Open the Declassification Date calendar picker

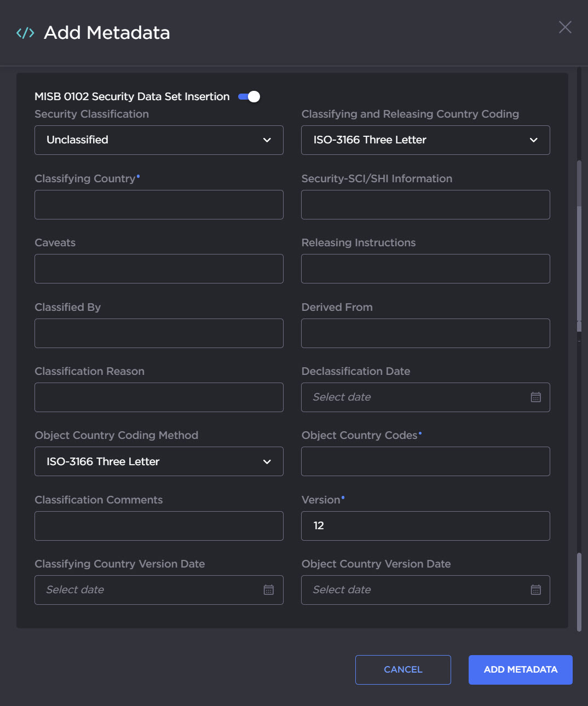pyautogui.click(x=535, y=397)
